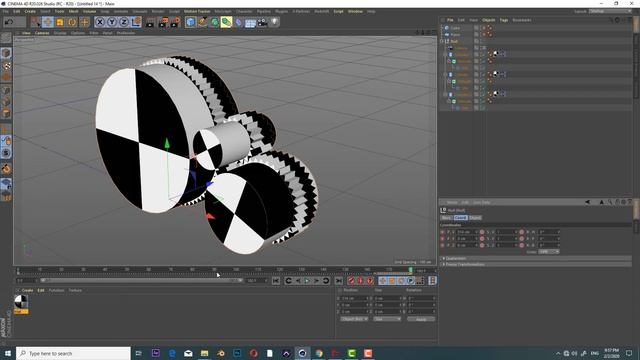The width and height of the screenshot is (640, 360).
Task: Open the Size mode dropdown
Action: [x=387, y=319]
